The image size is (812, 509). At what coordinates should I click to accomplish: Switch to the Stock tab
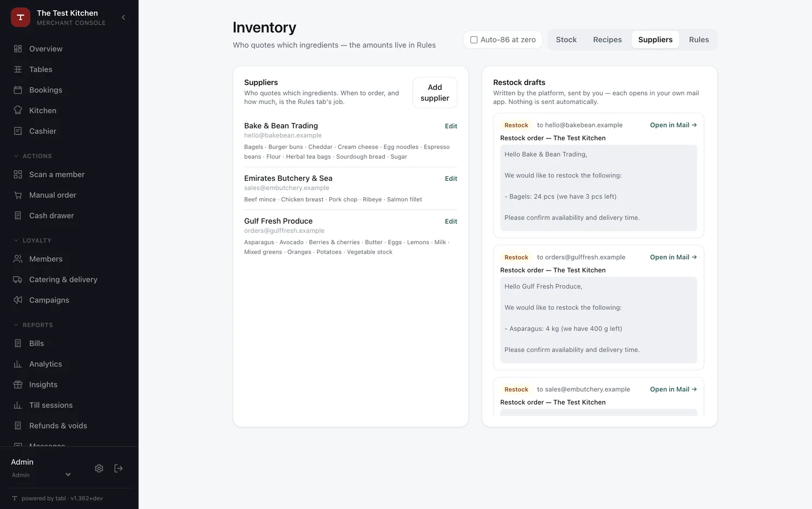pyautogui.click(x=566, y=40)
